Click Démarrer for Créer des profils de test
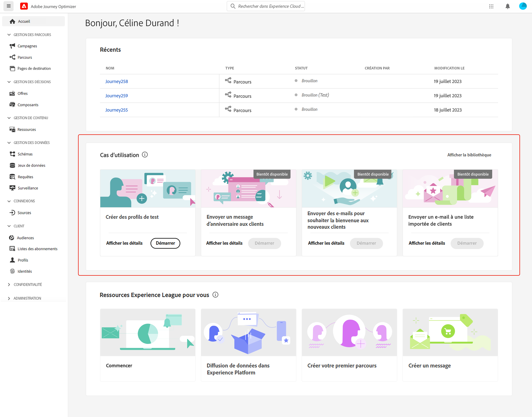The image size is (532, 417). 165,243
